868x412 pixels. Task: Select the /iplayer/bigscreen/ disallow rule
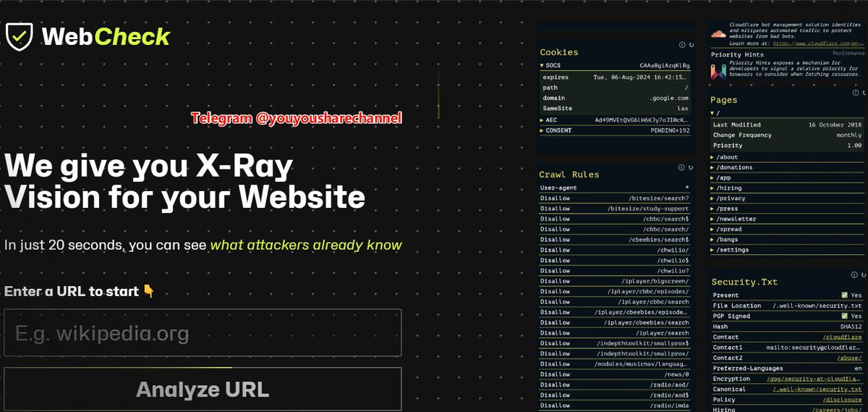tap(655, 281)
